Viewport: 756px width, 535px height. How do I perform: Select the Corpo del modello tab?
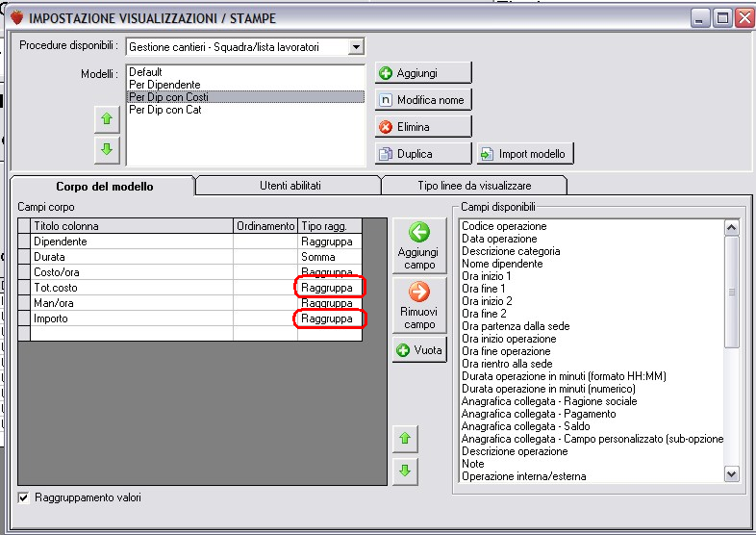click(104, 187)
